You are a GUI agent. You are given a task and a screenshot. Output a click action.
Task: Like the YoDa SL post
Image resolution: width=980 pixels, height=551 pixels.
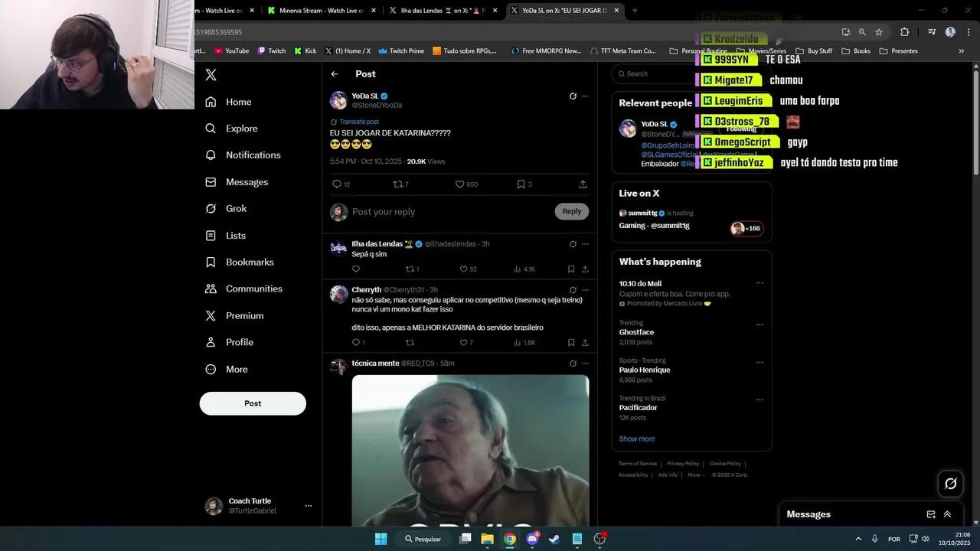[x=460, y=184]
